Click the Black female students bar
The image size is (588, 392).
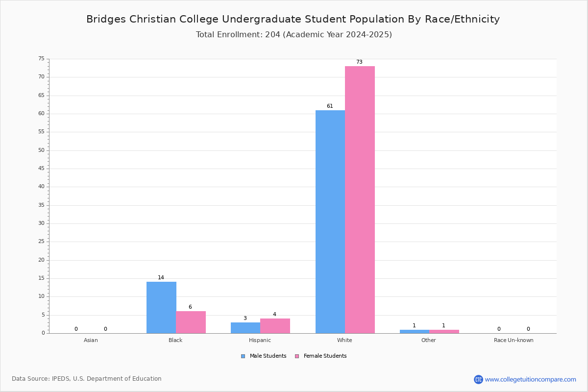tap(191, 322)
